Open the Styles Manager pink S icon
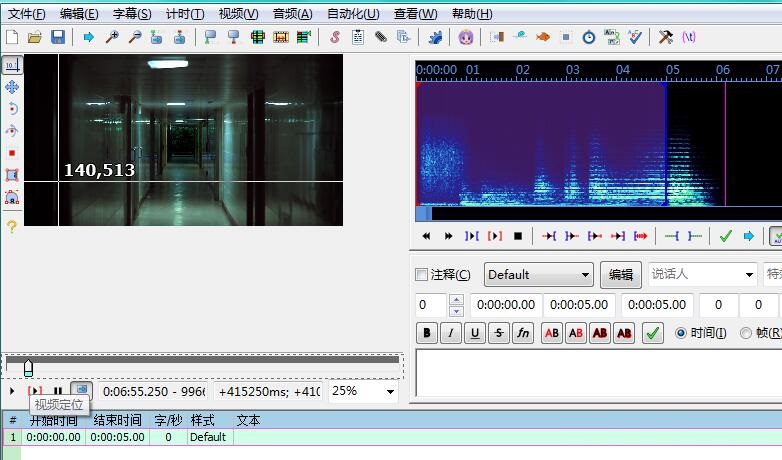782x460 pixels. [334, 37]
